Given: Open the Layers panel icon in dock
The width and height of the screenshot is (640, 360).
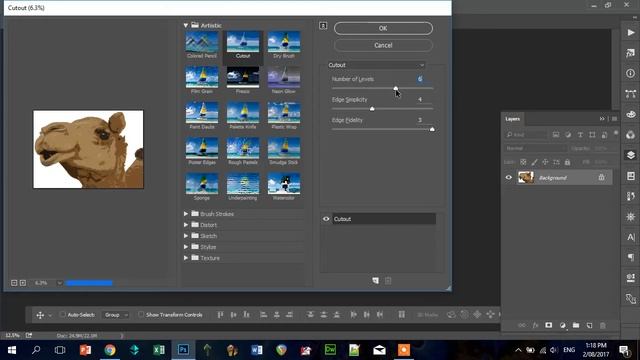Looking at the screenshot, I should [631, 155].
